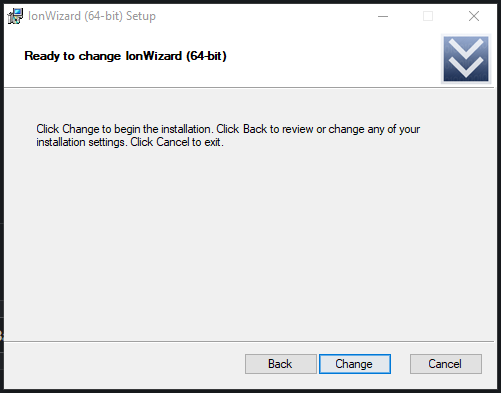501x393 pixels.
Task: Click the 'Ready to change IonWizard (64-bit)' heading
Action: (x=125, y=56)
